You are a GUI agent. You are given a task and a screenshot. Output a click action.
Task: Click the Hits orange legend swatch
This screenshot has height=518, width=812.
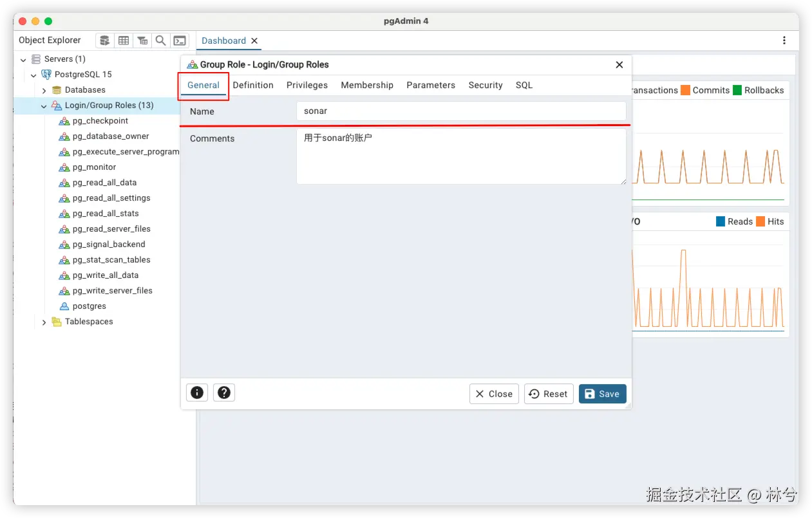coord(760,221)
